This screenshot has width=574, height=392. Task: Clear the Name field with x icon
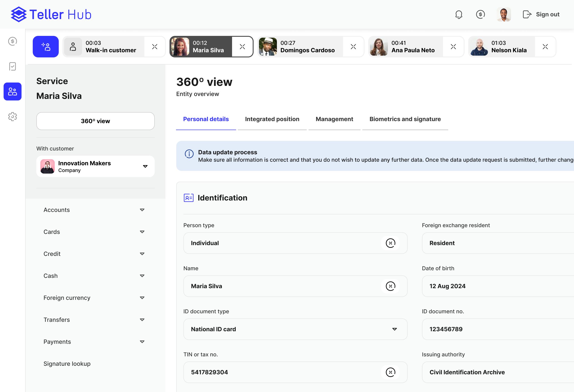pos(390,286)
